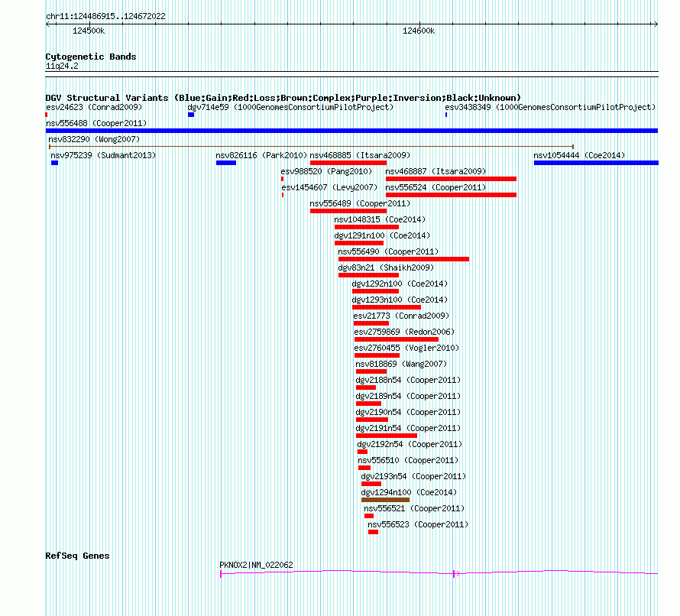Select the nsv1054444 (Coe2014) blue bar
680x616 pixels.
596,163
